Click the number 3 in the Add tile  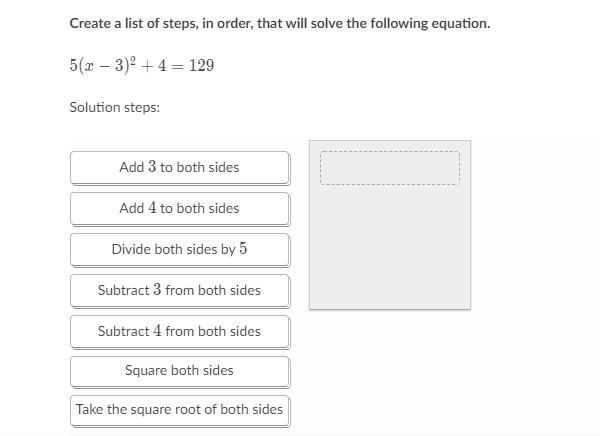(x=152, y=167)
